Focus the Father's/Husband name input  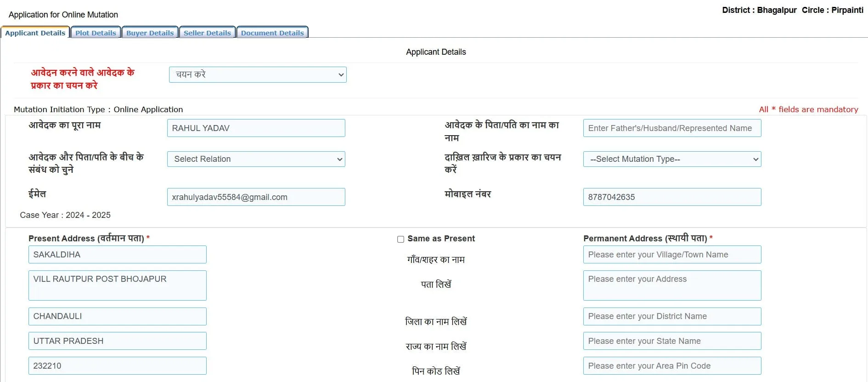click(672, 128)
